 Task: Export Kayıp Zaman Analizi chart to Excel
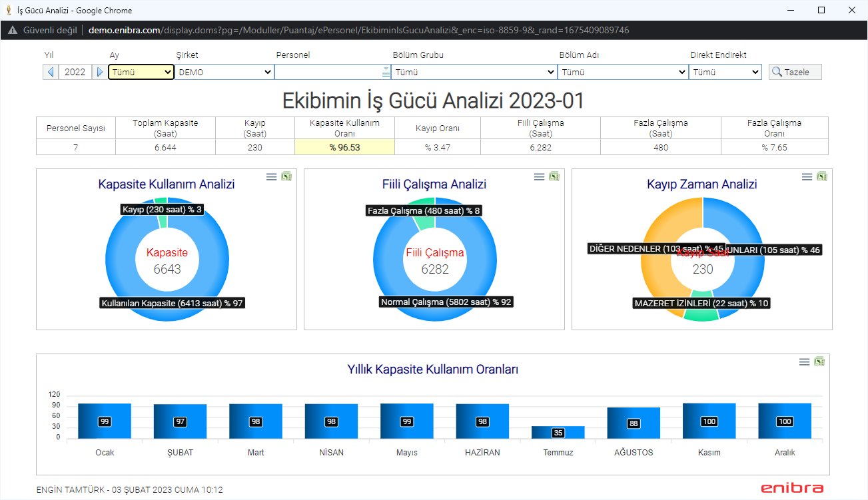pyautogui.click(x=822, y=176)
